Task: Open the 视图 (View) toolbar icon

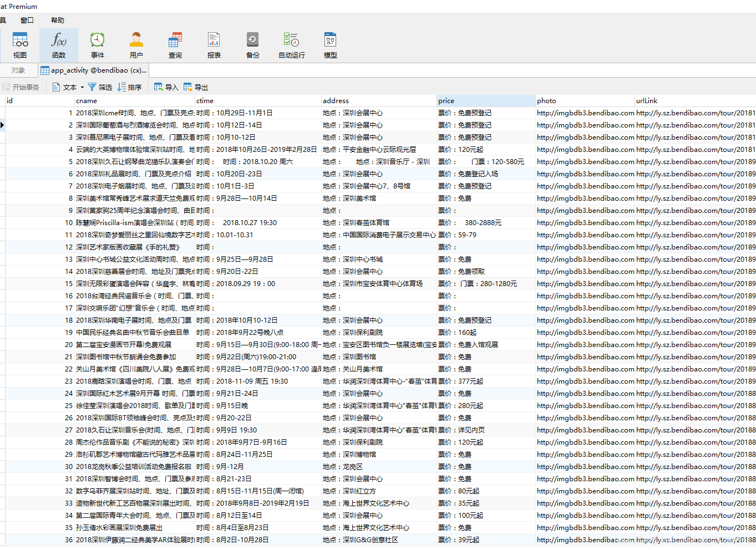Action: click(20, 45)
